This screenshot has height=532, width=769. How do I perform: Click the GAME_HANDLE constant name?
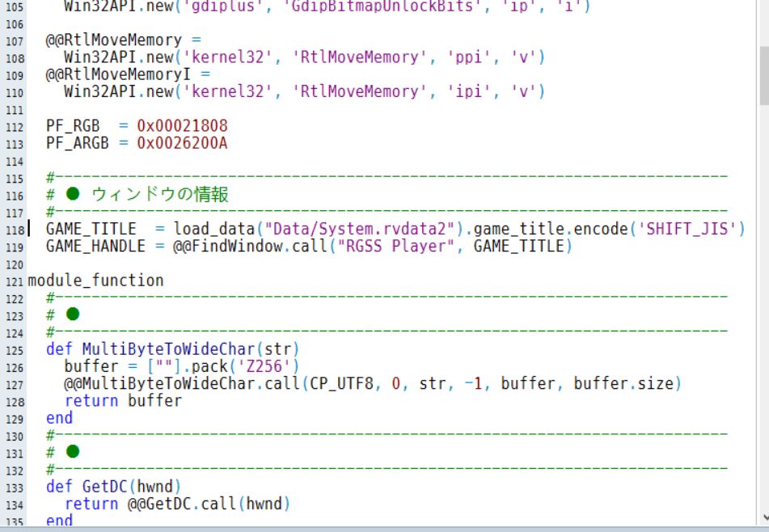click(x=95, y=246)
